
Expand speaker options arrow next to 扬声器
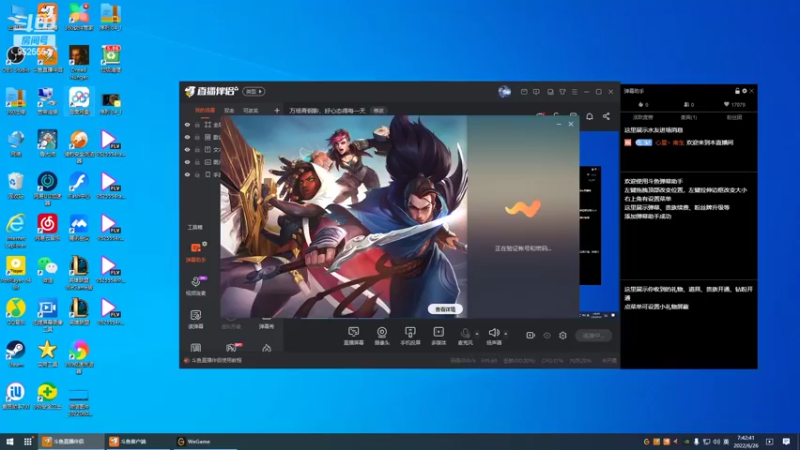(x=506, y=334)
